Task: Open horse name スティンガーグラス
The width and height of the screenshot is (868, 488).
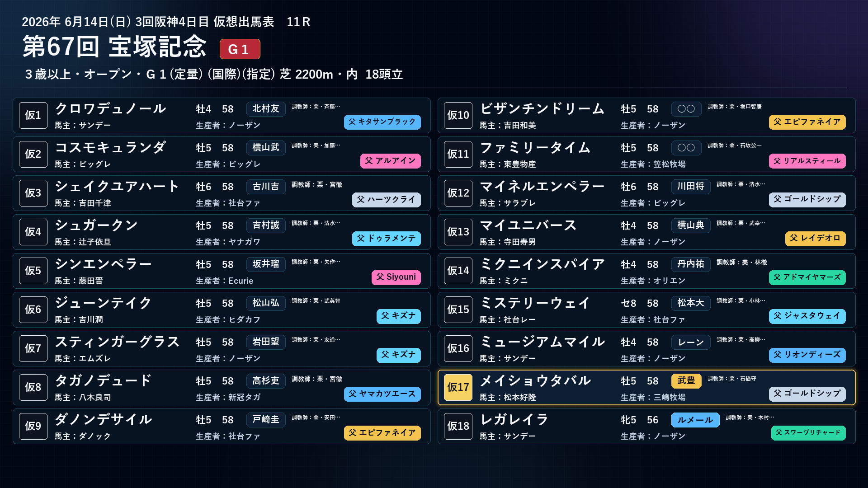Action: tap(117, 342)
